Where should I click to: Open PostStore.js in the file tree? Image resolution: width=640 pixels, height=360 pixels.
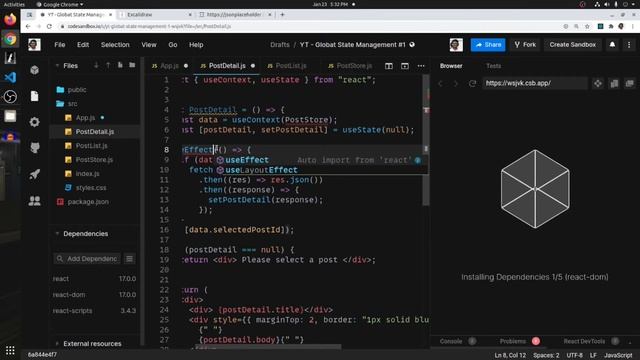coord(94,160)
